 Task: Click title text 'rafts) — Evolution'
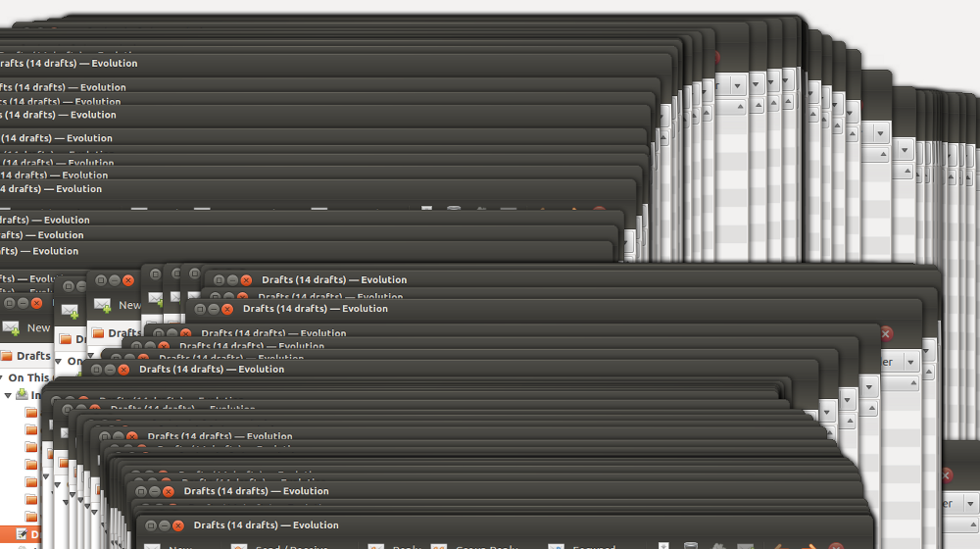[x=45, y=221]
